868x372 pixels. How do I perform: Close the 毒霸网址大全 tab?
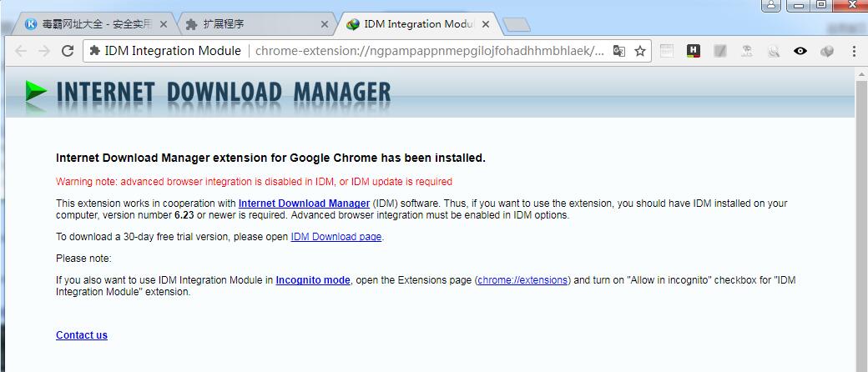(x=164, y=24)
